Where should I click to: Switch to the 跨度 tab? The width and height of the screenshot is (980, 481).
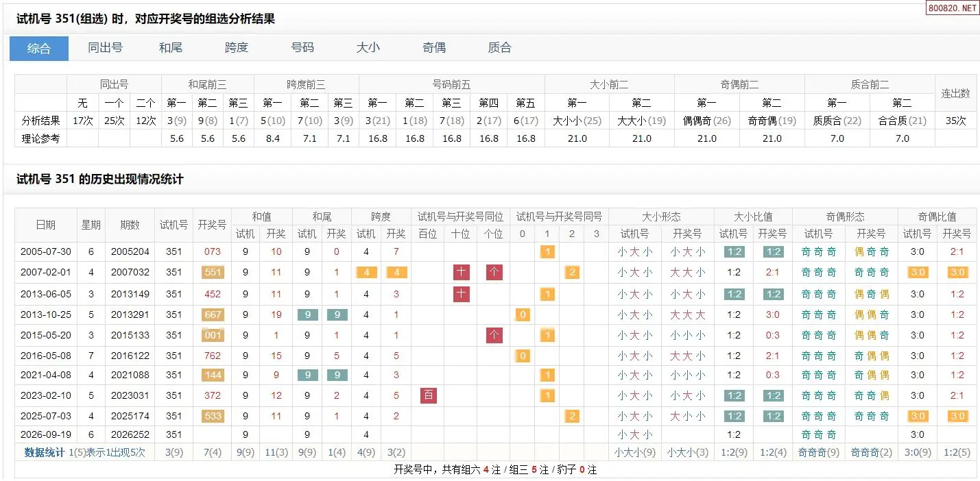[x=237, y=48]
